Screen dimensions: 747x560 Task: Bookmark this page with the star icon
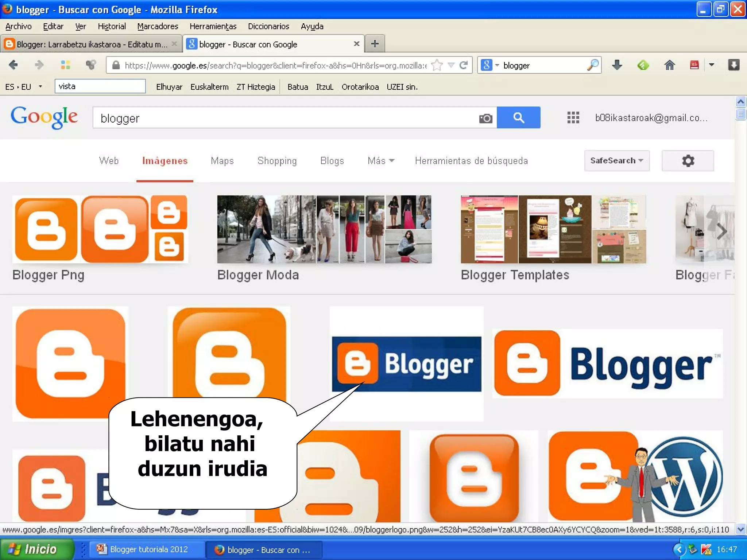pyautogui.click(x=436, y=65)
